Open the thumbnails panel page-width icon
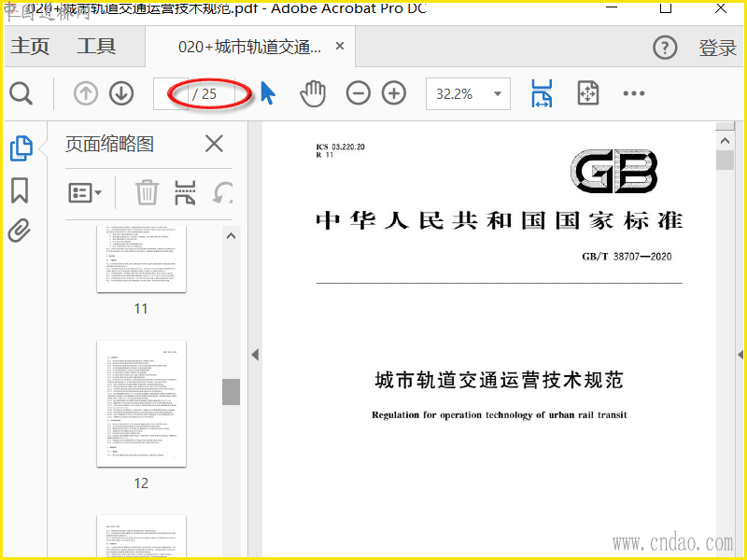This screenshot has width=747, height=560. pyautogui.click(x=185, y=193)
